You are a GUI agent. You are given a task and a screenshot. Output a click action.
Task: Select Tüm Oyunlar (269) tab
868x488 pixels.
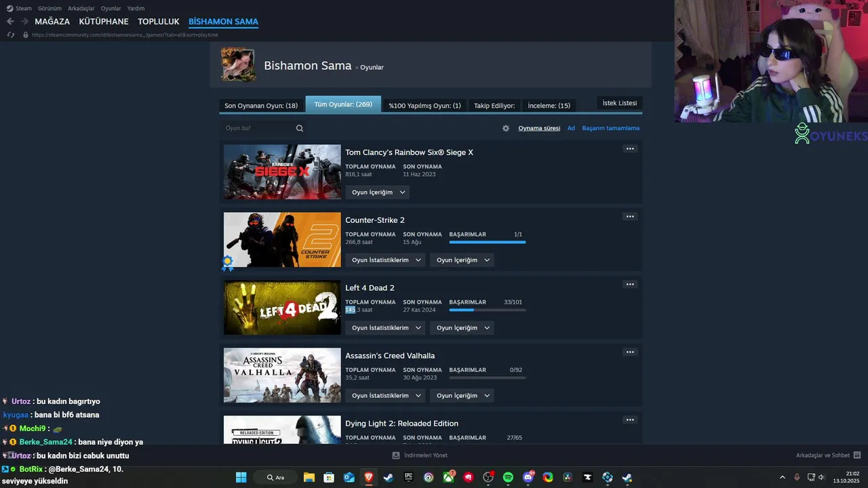[343, 104]
